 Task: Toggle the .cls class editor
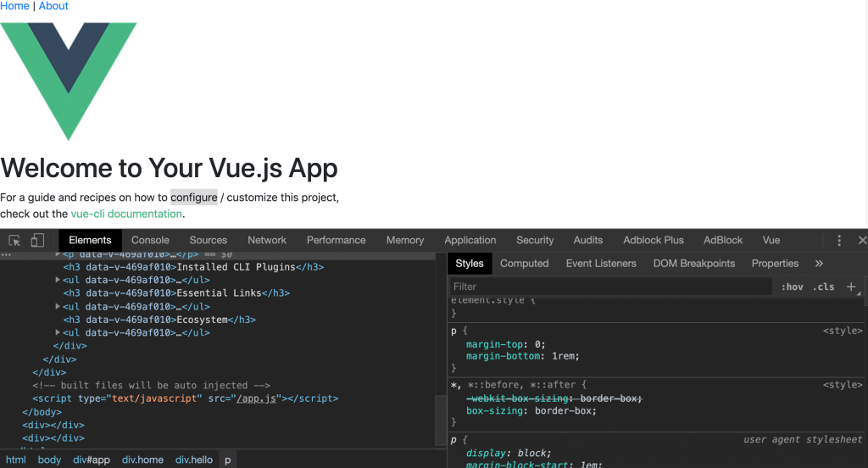823,287
